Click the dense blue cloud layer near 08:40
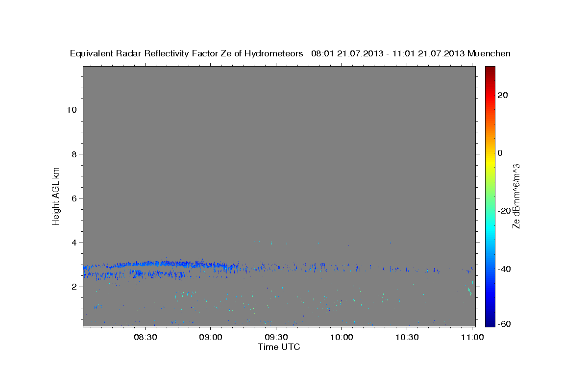 coord(167,264)
